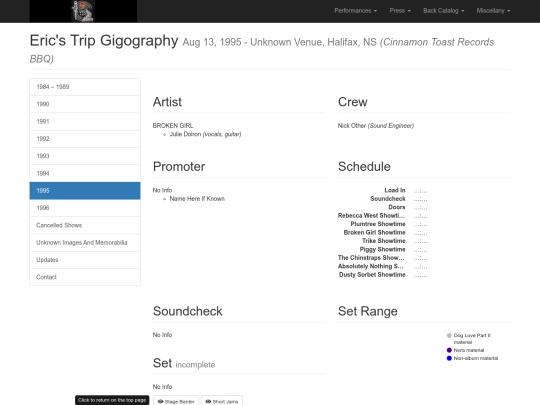Open the Back Catalog dropdown

coord(444,11)
